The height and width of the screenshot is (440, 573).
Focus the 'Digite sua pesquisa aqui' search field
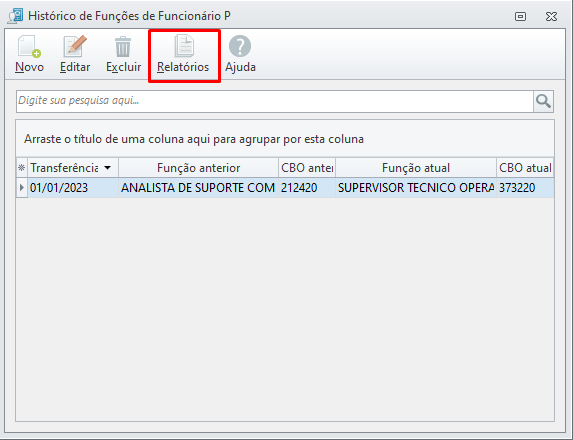pos(274,101)
